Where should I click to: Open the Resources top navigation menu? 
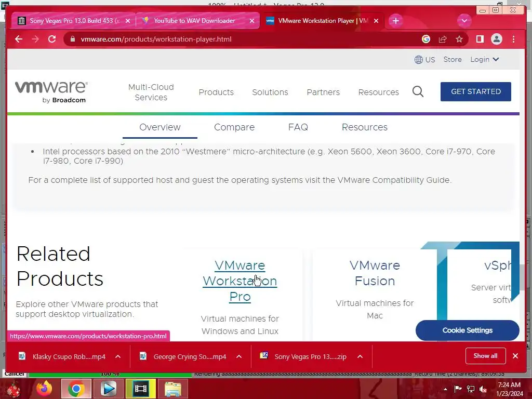coord(379,92)
